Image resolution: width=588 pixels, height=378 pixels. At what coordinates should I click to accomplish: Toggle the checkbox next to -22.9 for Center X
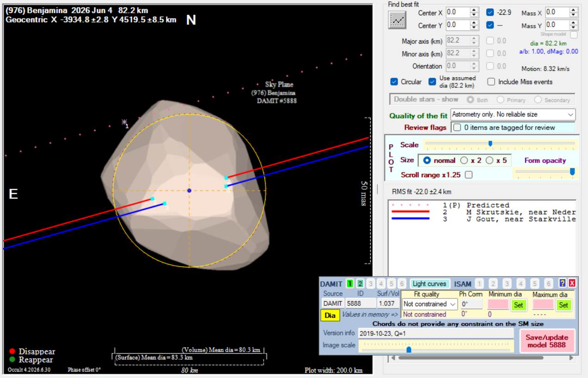tap(490, 12)
